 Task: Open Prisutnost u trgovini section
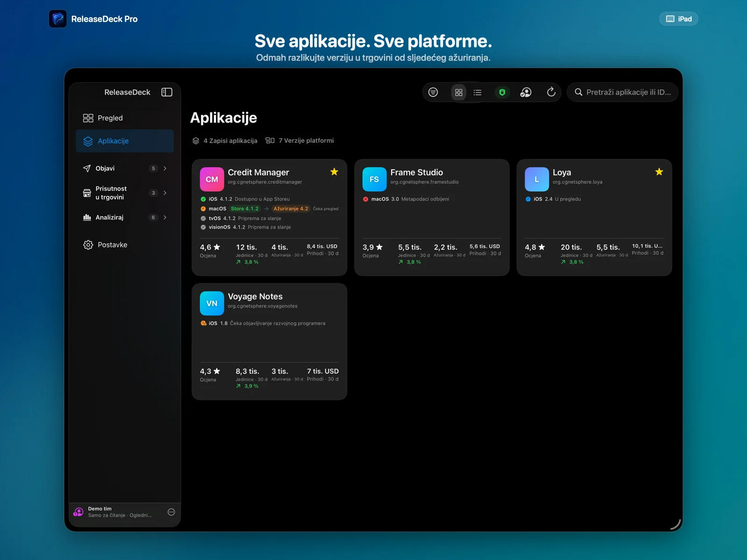[x=125, y=193]
